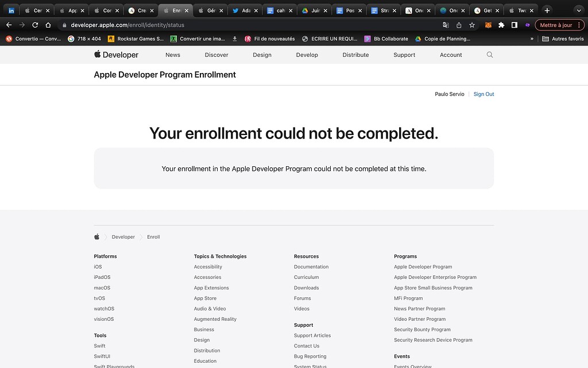Share the page via the share icon

click(x=458, y=25)
